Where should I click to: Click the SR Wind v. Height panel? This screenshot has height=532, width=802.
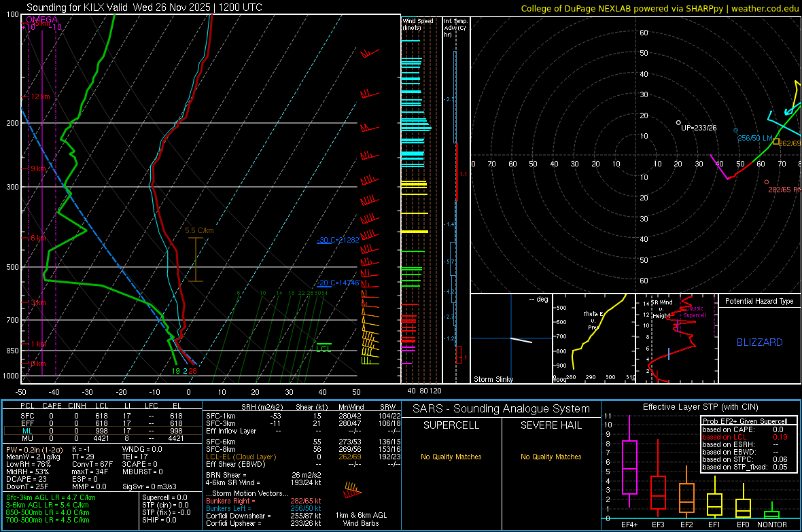click(x=677, y=338)
